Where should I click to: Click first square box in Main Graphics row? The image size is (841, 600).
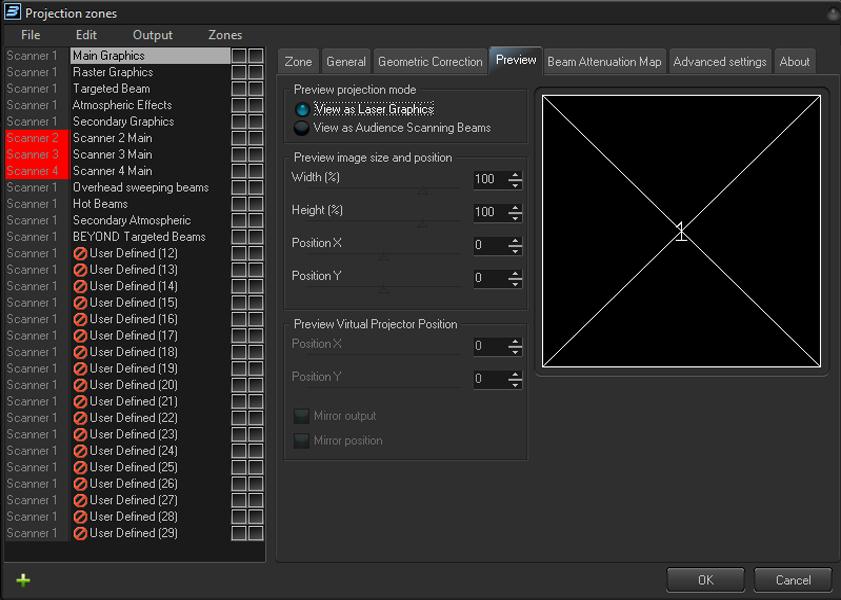coord(239,56)
